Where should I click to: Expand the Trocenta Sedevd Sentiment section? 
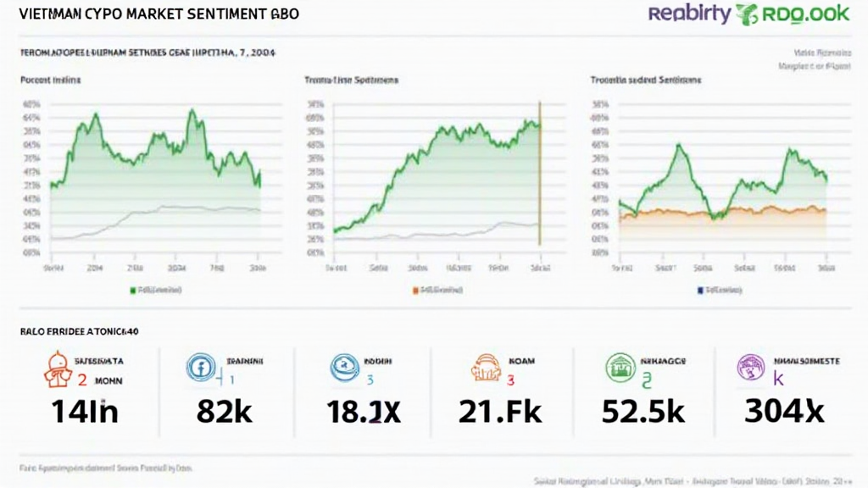pyautogui.click(x=647, y=80)
